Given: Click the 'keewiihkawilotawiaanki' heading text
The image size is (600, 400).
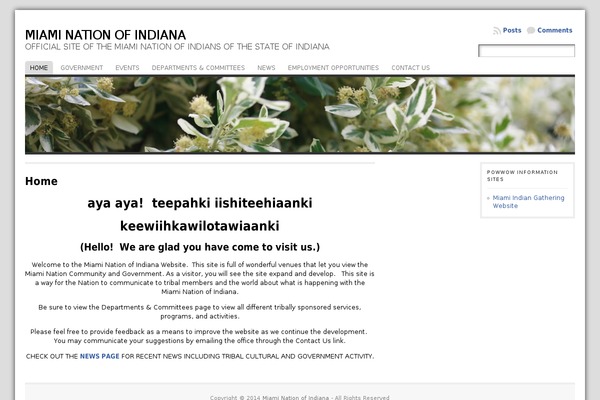Looking at the screenshot, I should pos(200,226).
